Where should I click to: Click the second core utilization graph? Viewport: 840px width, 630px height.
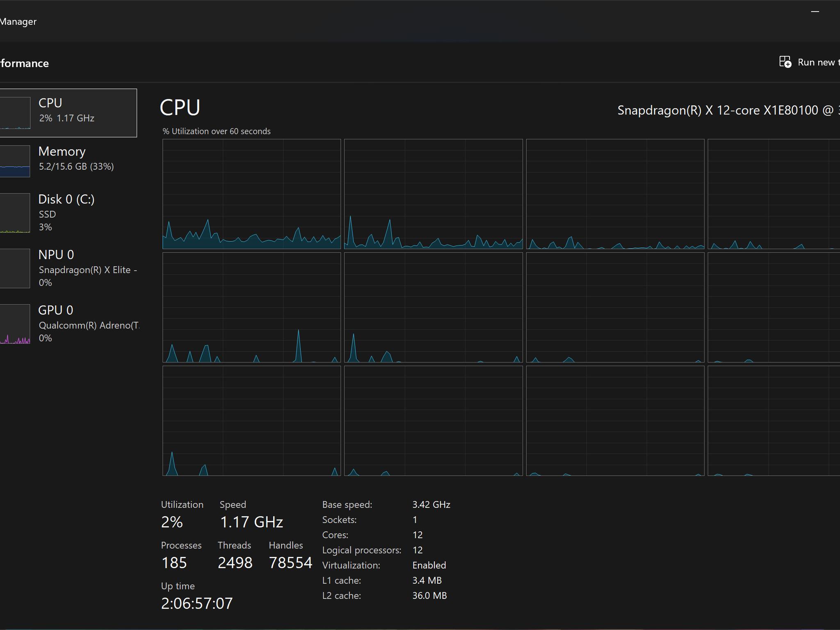[x=434, y=194]
